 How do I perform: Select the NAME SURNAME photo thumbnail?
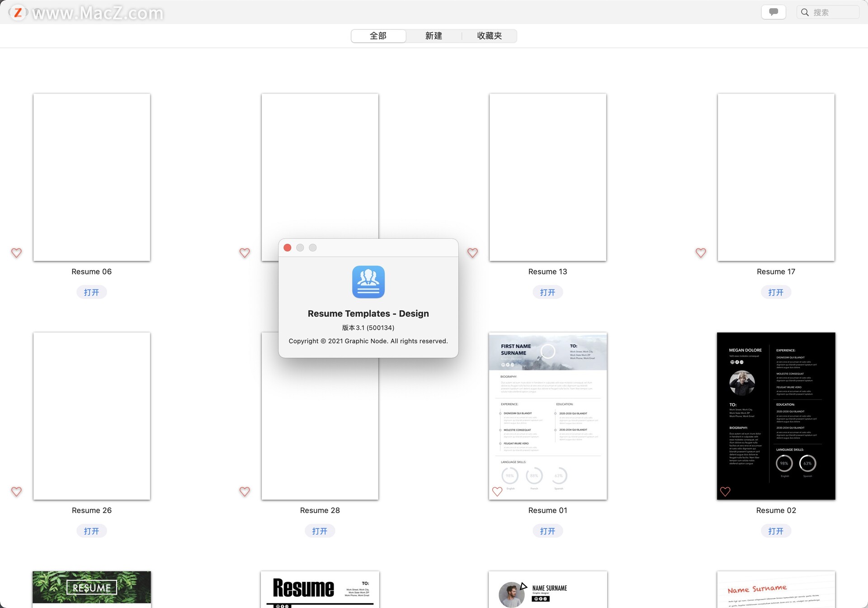click(x=548, y=589)
